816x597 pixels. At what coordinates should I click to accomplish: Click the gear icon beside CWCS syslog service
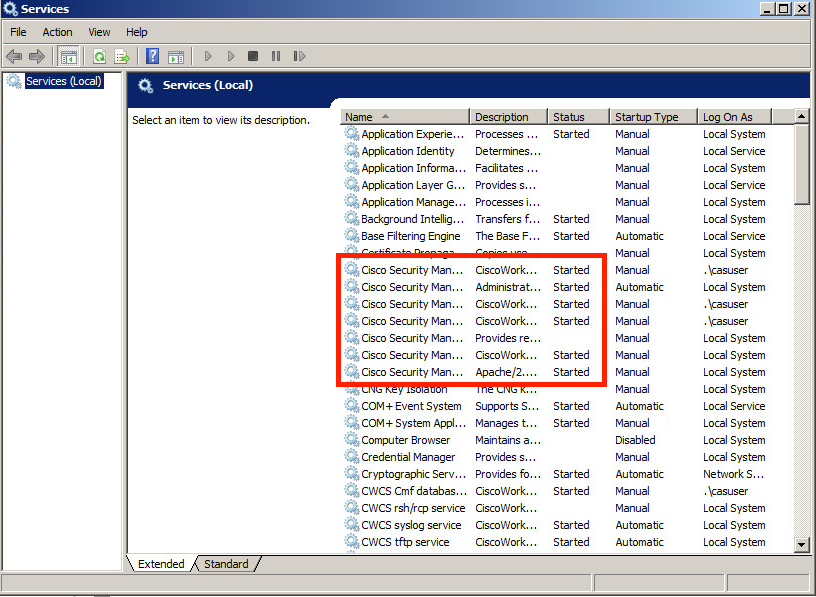[352, 524]
